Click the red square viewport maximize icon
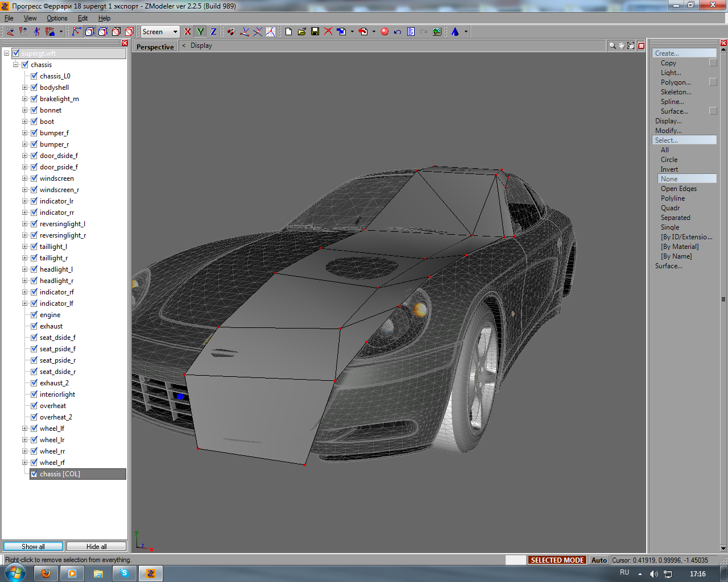728x582 pixels. [641, 45]
